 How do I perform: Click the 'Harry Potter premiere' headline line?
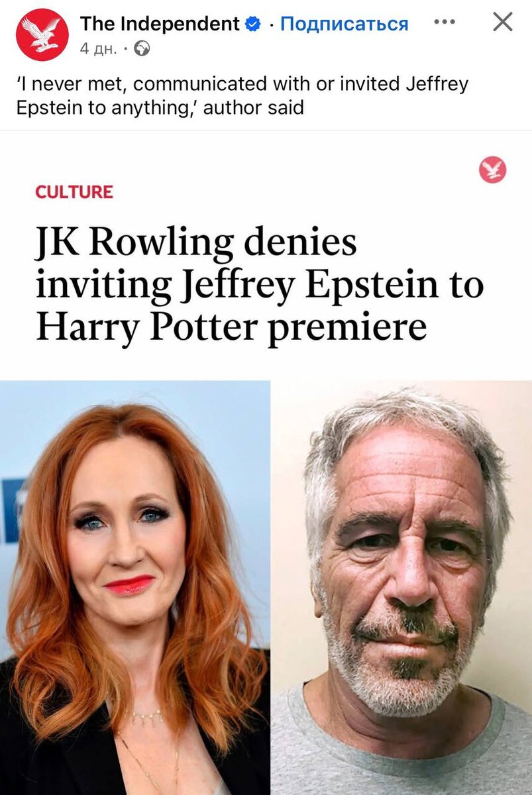point(231,326)
